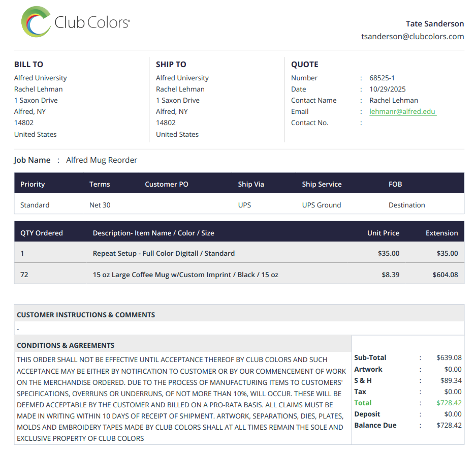Click the Customer PO column header
Image resolution: width=476 pixels, height=449 pixels.
(x=166, y=184)
